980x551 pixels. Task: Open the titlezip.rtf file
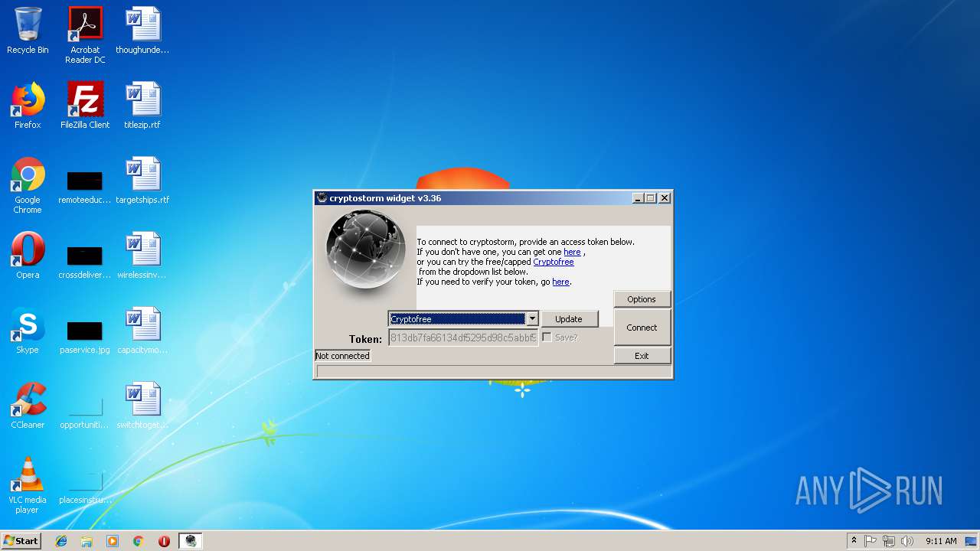point(142,106)
